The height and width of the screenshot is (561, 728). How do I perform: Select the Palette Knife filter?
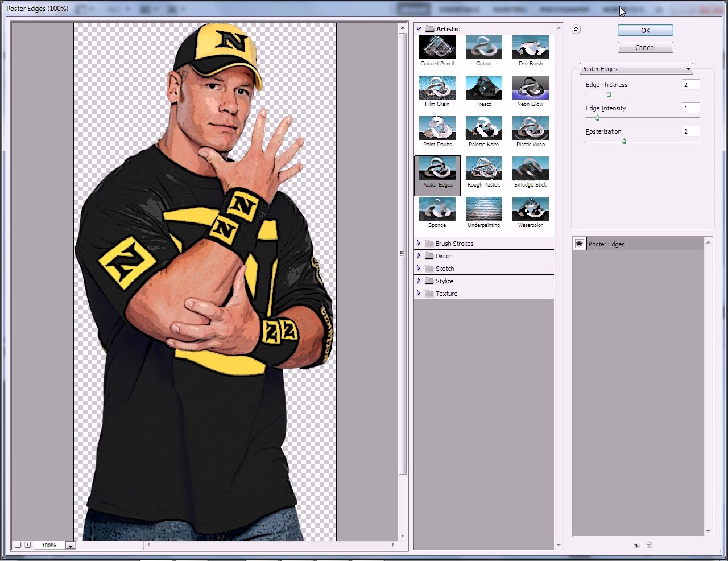point(483,128)
